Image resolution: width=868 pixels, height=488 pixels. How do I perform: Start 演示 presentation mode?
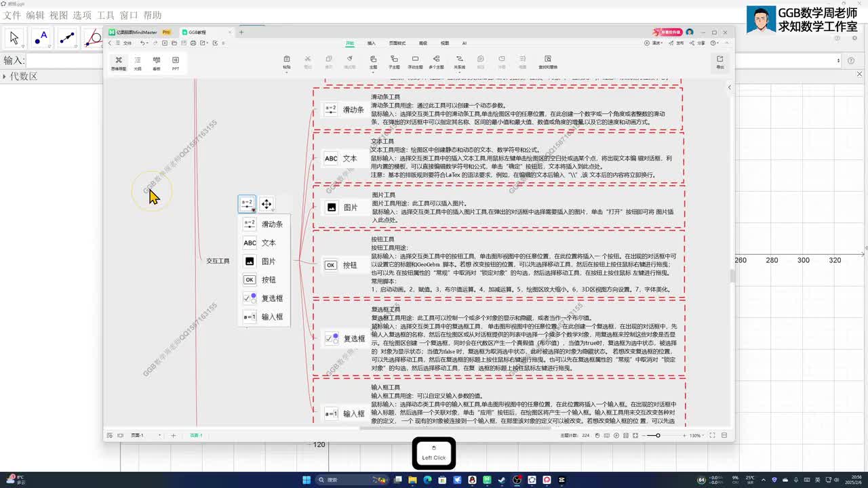pyautogui.click(x=654, y=43)
